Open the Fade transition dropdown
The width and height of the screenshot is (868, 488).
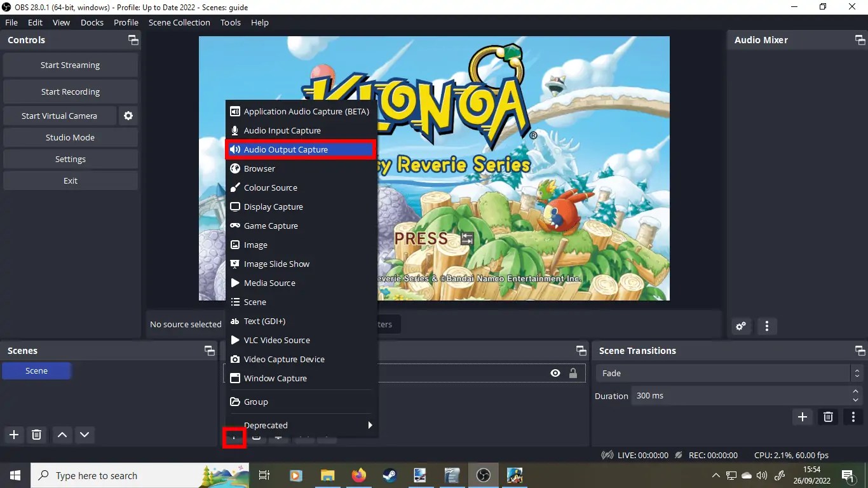857,373
